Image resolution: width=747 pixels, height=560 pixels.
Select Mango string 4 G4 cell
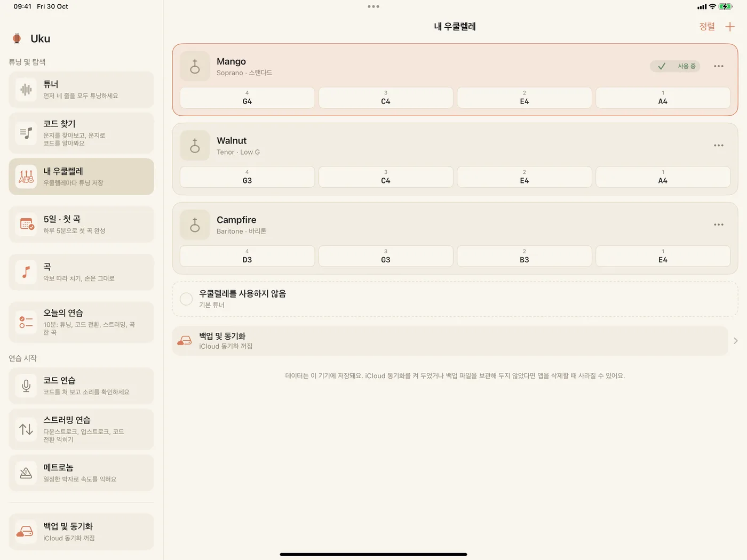point(247,98)
